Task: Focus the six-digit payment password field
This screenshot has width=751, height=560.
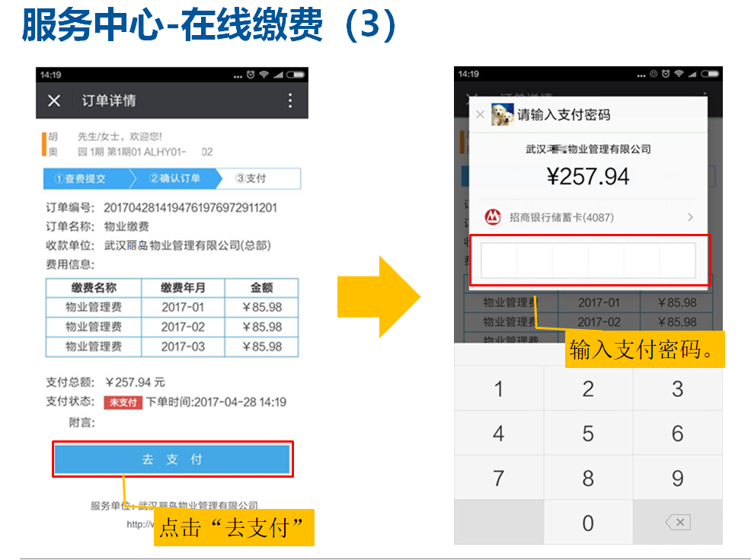Action: tap(588, 261)
